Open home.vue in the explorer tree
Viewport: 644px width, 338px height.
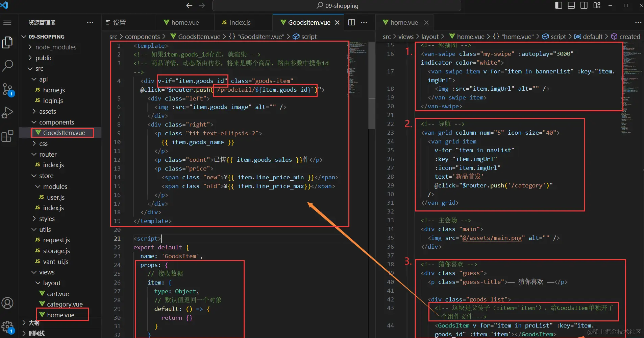point(60,315)
